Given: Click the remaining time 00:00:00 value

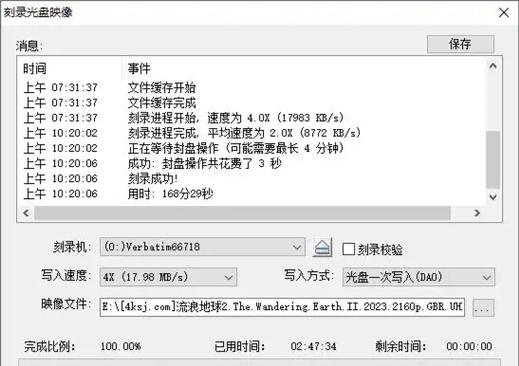Looking at the screenshot, I should 469,346.
